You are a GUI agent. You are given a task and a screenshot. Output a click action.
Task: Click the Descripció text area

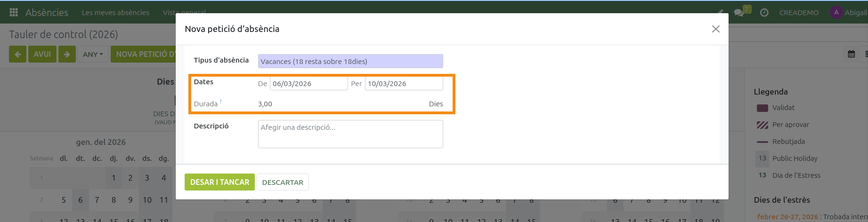350,134
